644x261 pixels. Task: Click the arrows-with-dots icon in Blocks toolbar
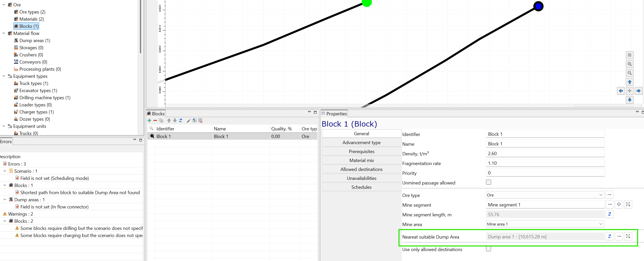point(195,120)
